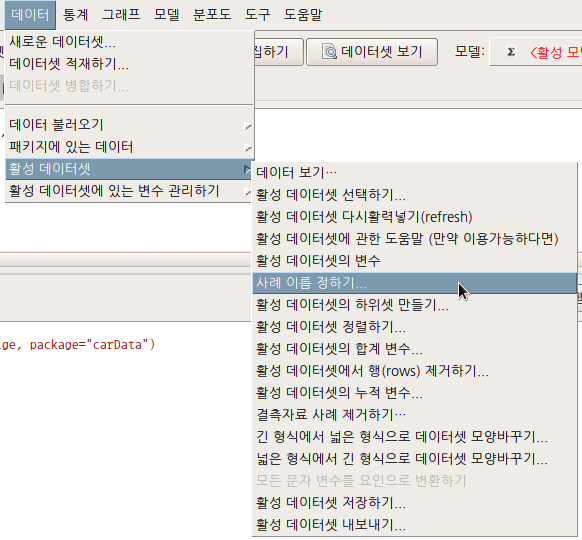Choose 활성 데이터셋의 하위셋 만들기...
The image size is (582, 540).
tap(415, 305)
